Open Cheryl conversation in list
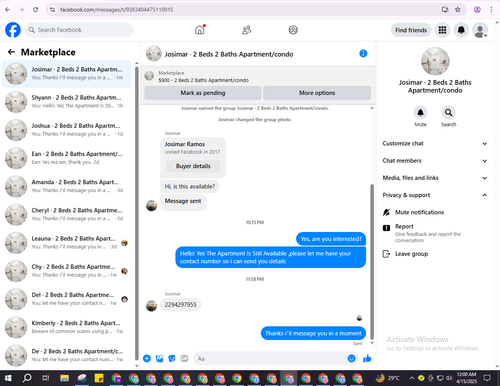Viewport: 500px width, 386px height. (x=66, y=215)
